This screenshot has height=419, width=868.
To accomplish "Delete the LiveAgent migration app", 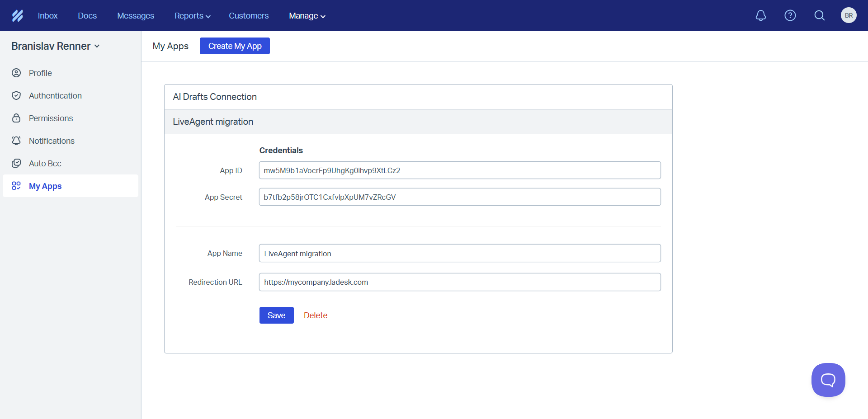I will (315, 315).
